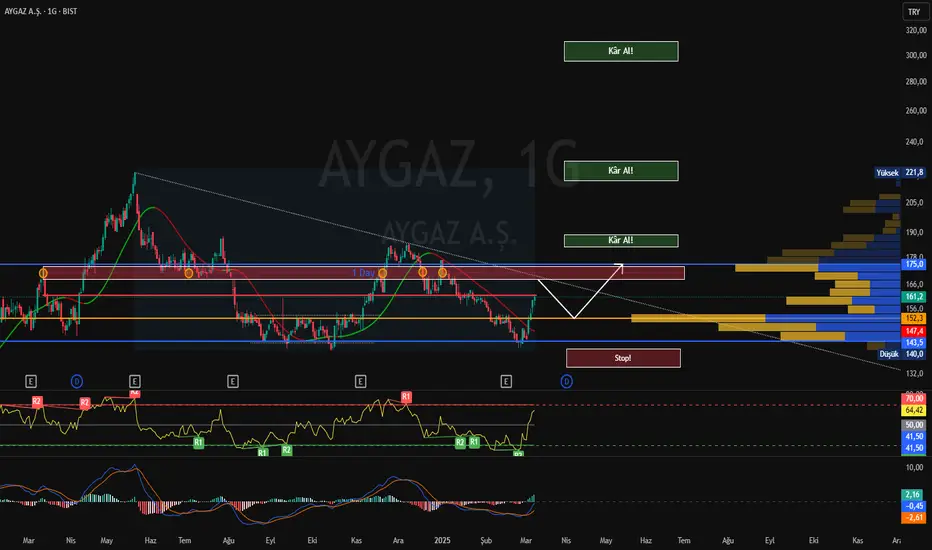Click the 300,00 price axis label

pyautogui.click(x=916, y=55)
